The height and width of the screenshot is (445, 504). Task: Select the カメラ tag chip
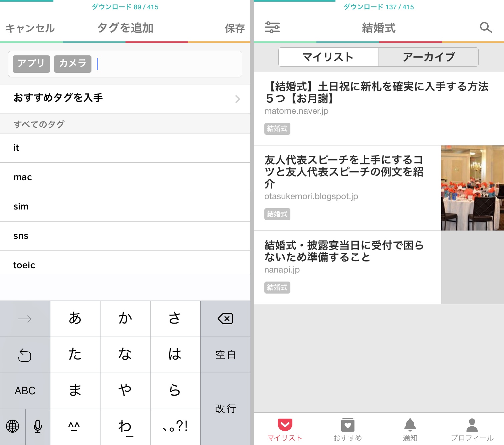pos(73,64)
